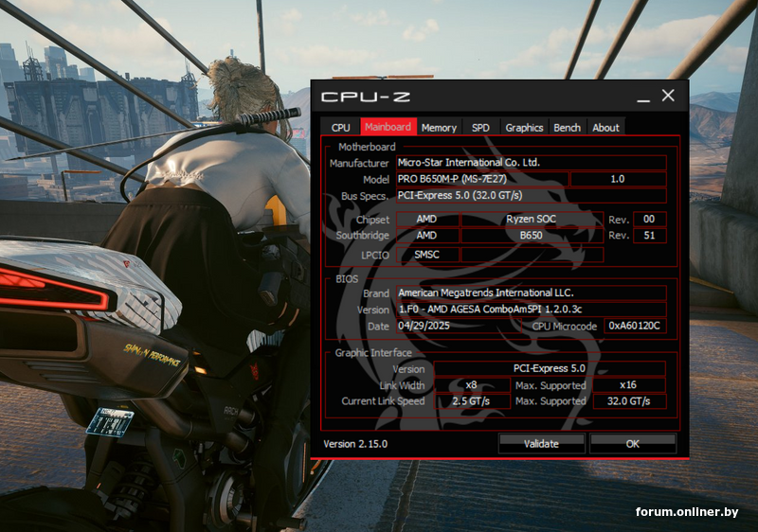758x532 pixels.
Task: Click the Southbridge AMD vendor field
Action: pos(428,236)
